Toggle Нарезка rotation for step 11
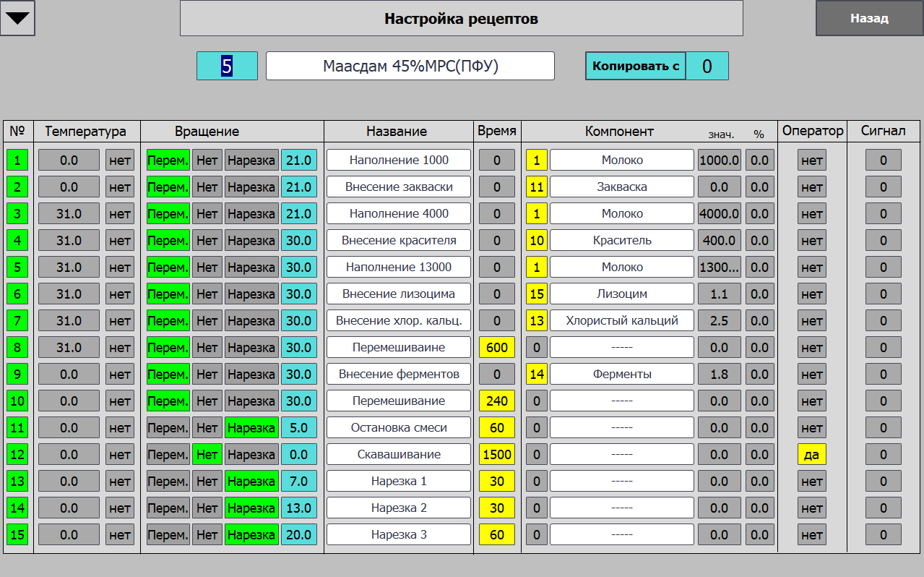Viewport: 924px width, 577px height. pyautogui.click(x=251, y=428)
